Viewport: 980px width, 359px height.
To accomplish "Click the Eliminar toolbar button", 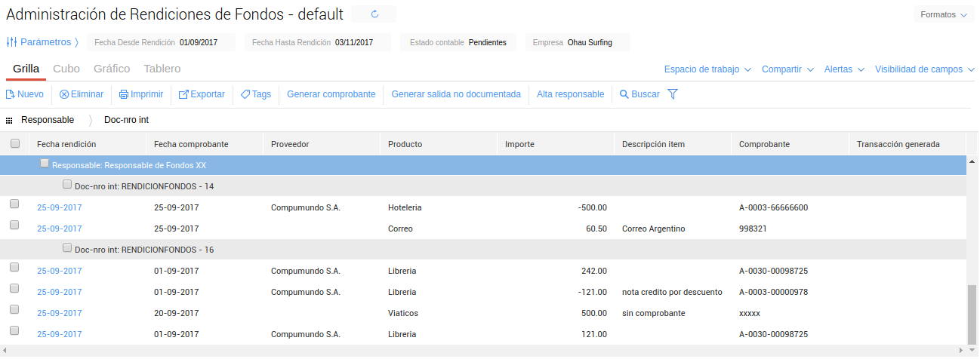I will (x=82, y=94).
